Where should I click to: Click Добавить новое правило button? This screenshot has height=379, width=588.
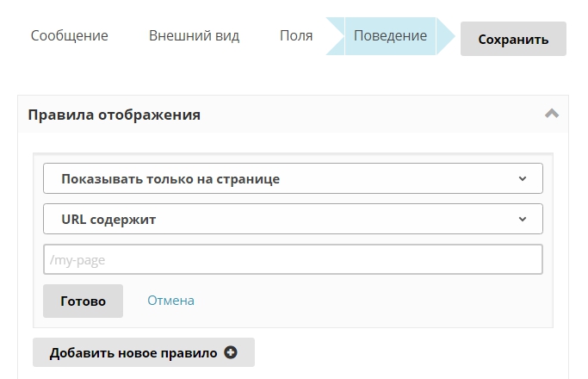(133, 352)
